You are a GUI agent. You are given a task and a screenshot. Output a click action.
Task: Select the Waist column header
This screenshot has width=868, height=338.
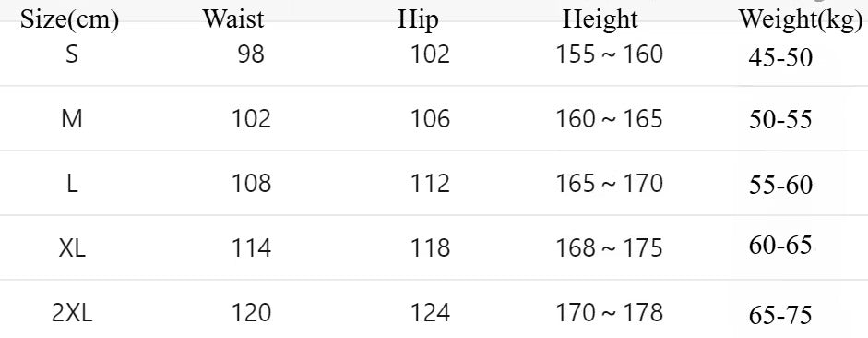click(233, 18)
